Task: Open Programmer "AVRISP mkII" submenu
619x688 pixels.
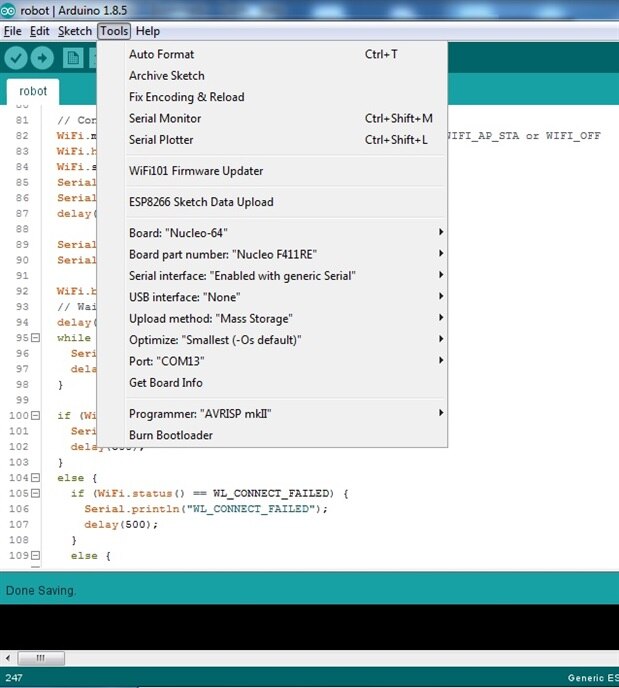Action: pyautogui.click(x=285, y=414)
